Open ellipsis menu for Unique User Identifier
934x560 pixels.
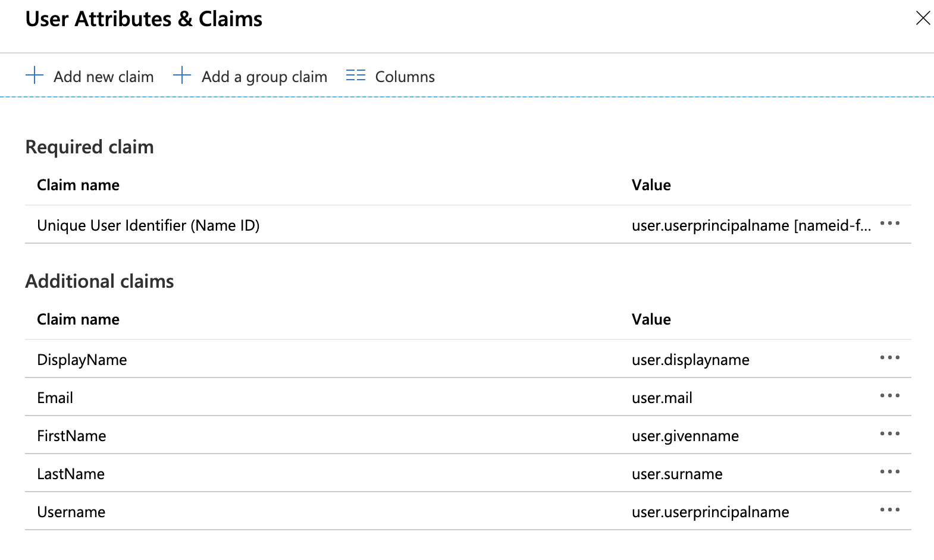[889, 224]
